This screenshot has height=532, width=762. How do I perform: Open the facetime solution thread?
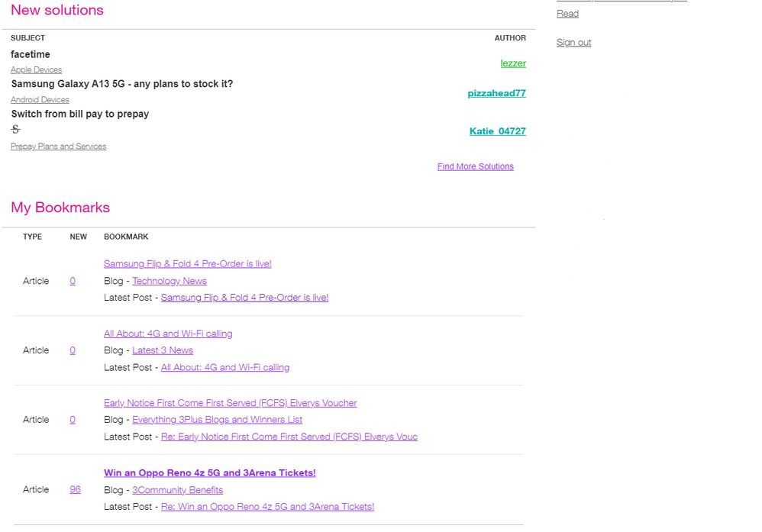tap(31, 54)
